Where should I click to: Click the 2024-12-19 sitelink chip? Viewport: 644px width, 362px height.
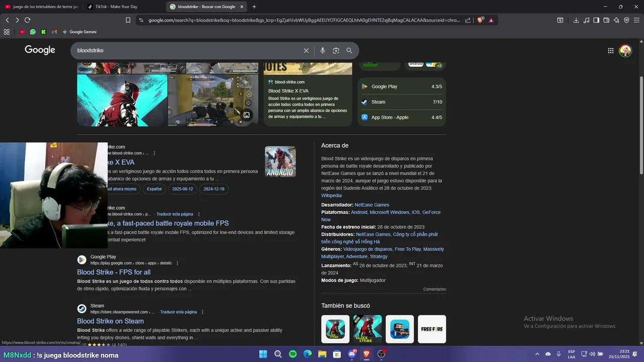click(214, 189)
